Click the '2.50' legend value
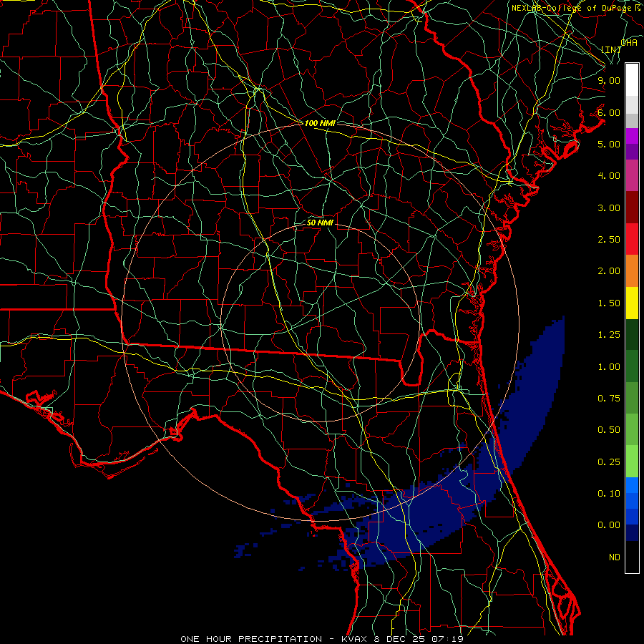The image size is (644, 644). click(x=609, y=240)
